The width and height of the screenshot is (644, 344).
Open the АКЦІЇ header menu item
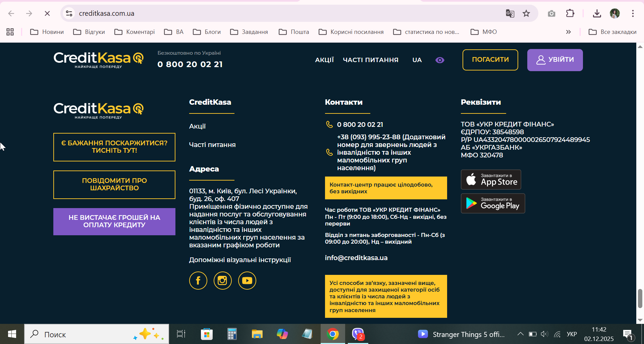coord(324,60)
